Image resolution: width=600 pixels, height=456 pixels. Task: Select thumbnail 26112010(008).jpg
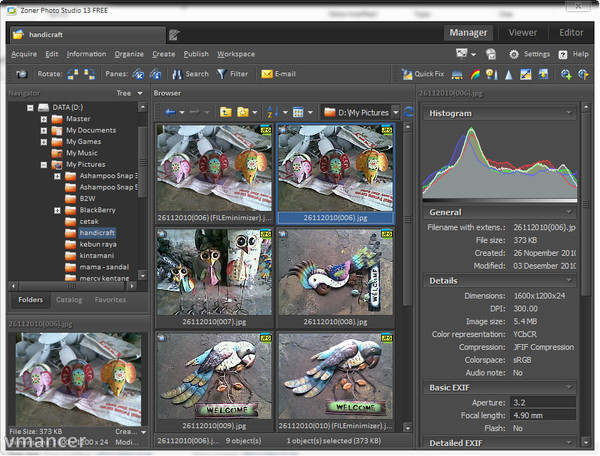click(336, 278)
